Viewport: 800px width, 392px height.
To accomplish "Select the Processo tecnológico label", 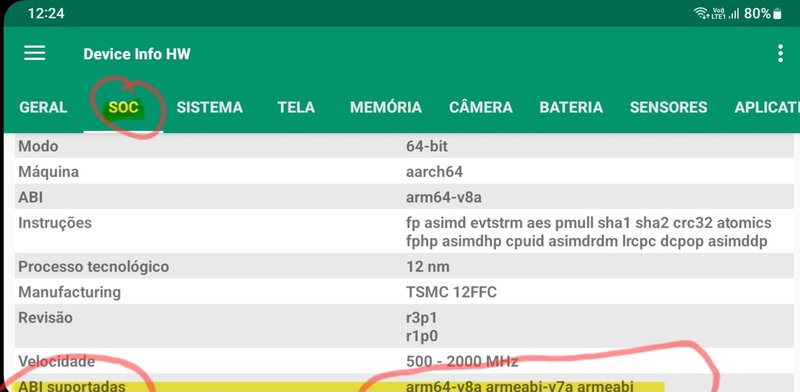I will [x=94, y=266].
